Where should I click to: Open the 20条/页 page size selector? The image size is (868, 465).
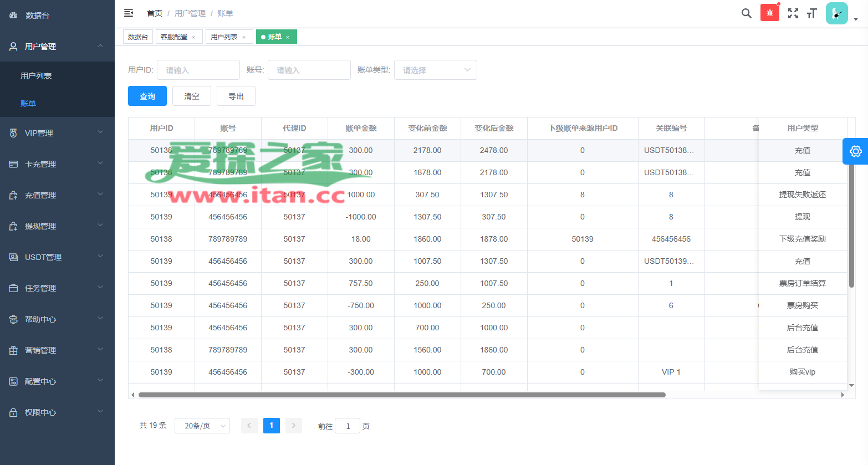click(x=202, y=426)
